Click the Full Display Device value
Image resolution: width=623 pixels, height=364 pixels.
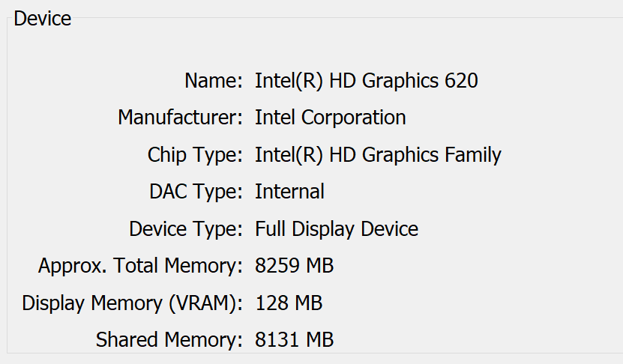(x=337, y=229)
